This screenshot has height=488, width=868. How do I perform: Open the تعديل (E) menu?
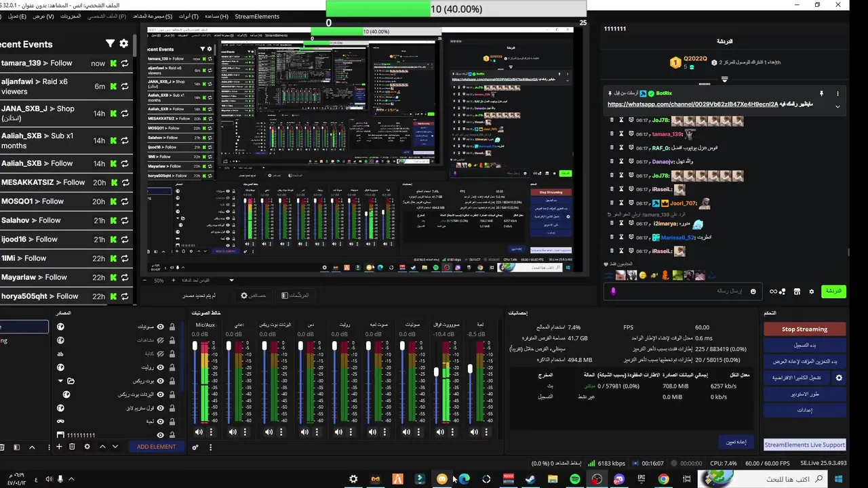tap(17, 16)
